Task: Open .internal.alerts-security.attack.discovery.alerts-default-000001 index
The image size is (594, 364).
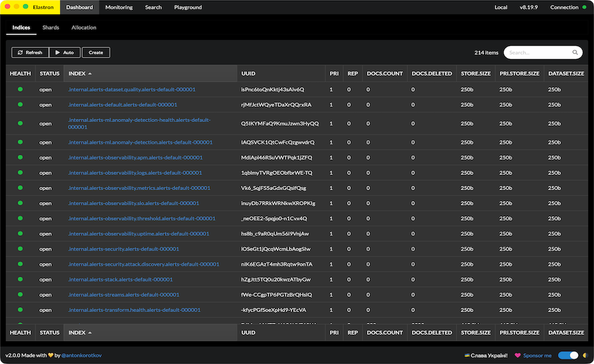Action: pos(143,264)
